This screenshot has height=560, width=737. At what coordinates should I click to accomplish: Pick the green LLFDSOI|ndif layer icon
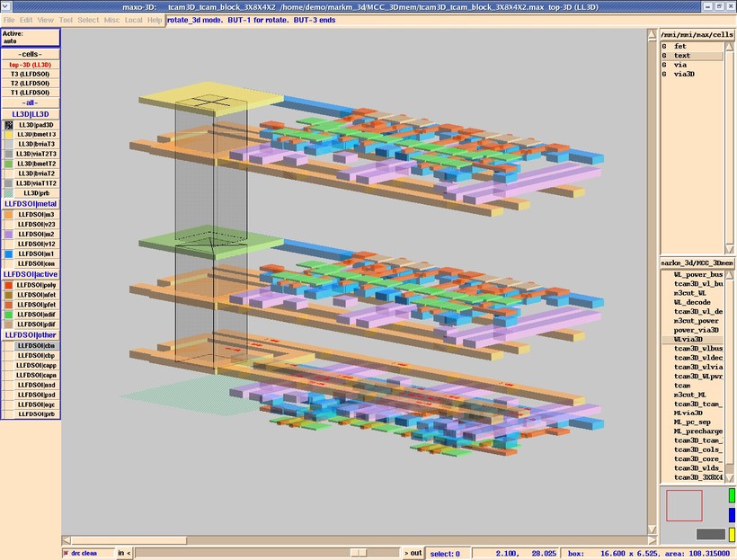click(x=8, y=315)
